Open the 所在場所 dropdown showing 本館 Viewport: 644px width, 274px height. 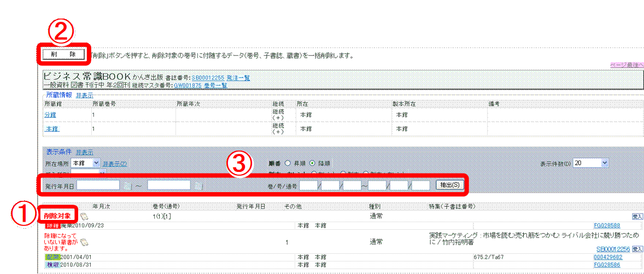[x=85, y=163]
